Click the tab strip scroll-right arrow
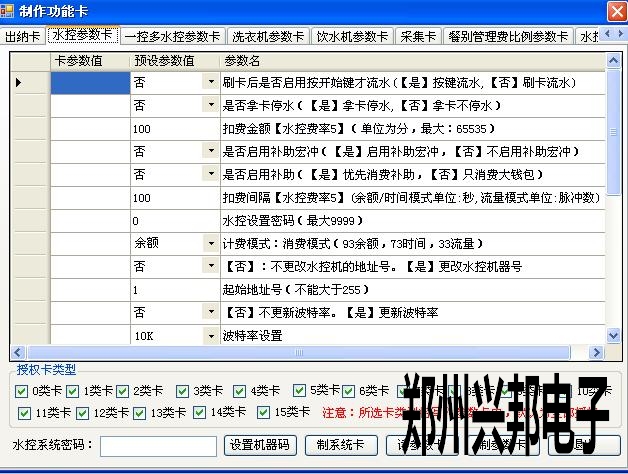Screen dimensions: 628x474 pos(620,36)
